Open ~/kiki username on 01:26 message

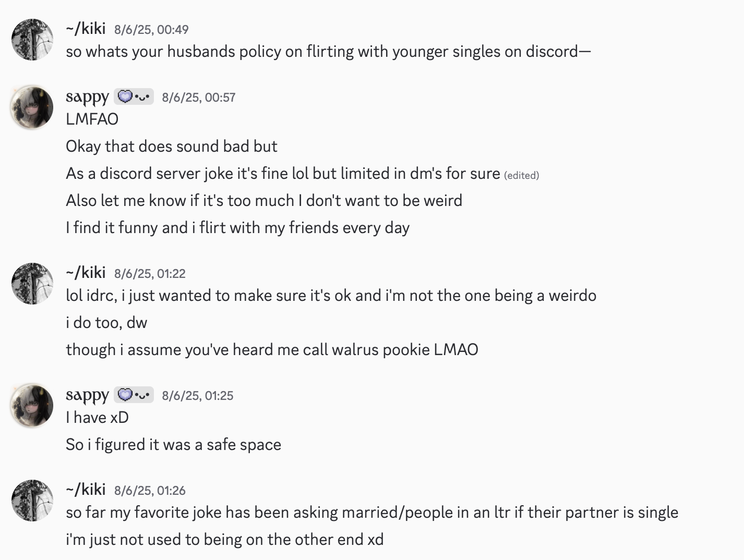coord(86,490)
